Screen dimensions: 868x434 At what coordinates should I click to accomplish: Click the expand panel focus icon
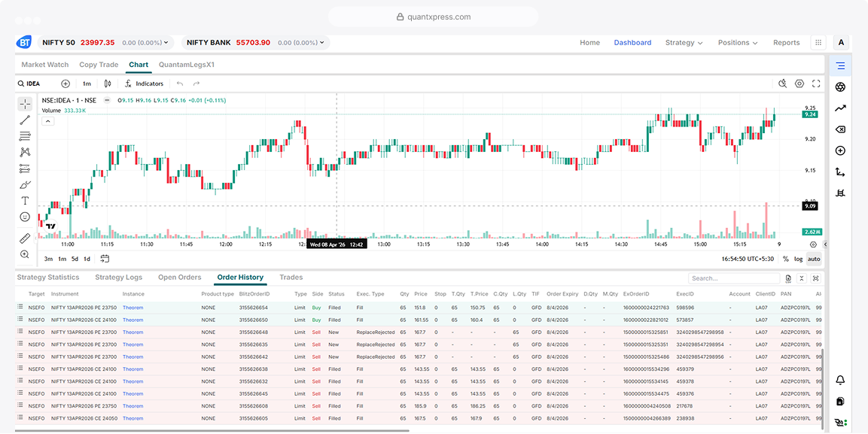point(815,278)
